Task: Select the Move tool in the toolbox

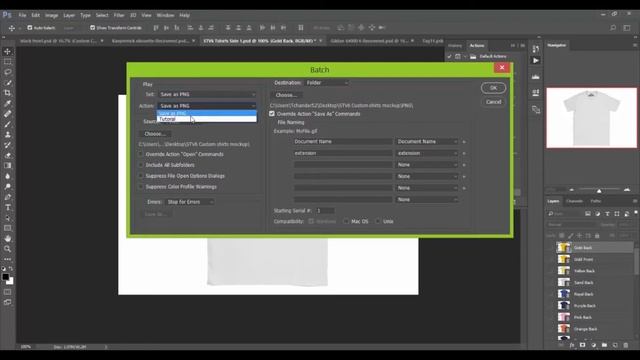Action: click(7, 51)
